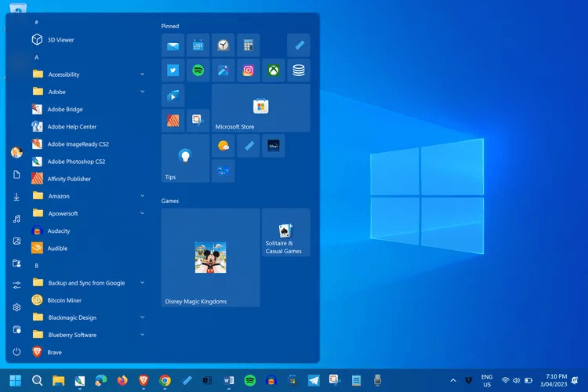Open the Snipping Tool pinned tile
This screenshot has height=392, width=588.
pos(198,121)
